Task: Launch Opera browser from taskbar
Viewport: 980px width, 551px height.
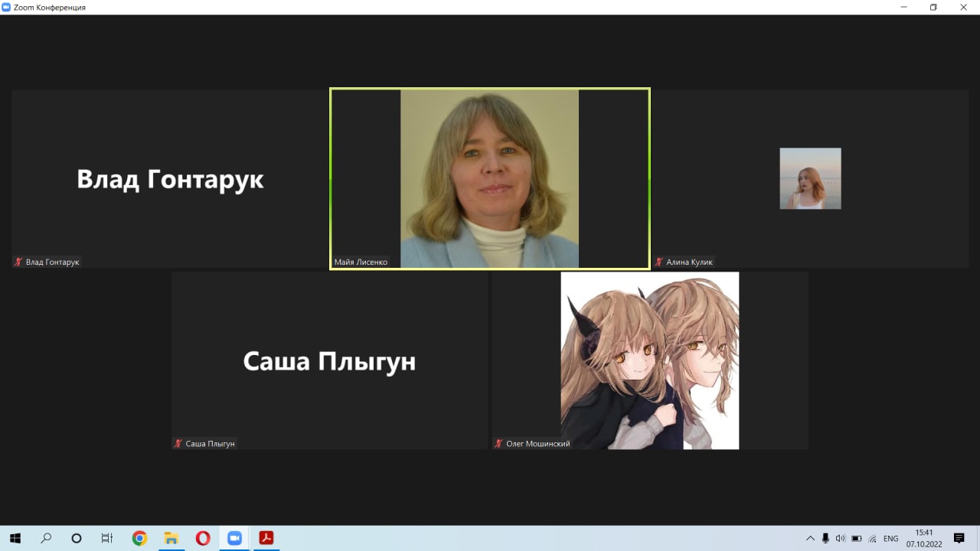Action: pos(203,538)
